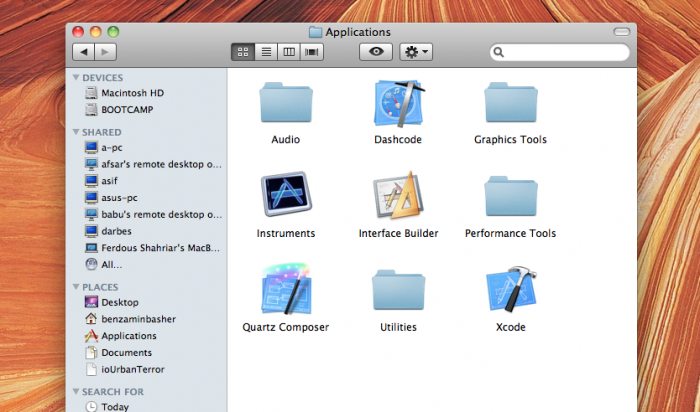Viewport: 700px width, 412px height.
Task: Click the Finder search field
Action: click(x=564, y=51)
